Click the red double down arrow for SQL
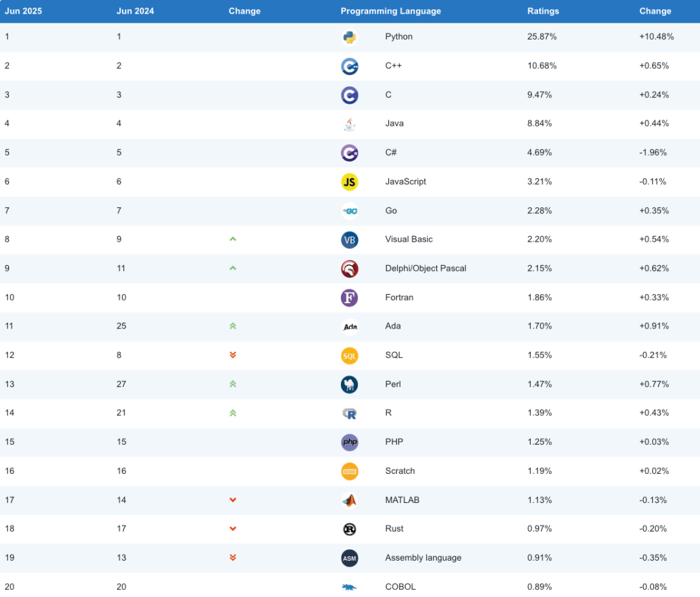Viewport: 700px width, 597px height. 233,355
